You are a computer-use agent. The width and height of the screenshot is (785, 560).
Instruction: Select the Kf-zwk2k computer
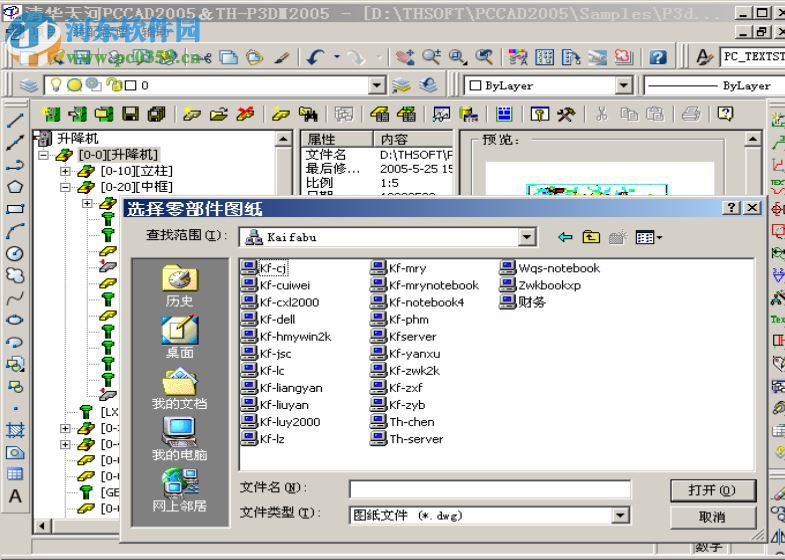(x=405, y=371)
